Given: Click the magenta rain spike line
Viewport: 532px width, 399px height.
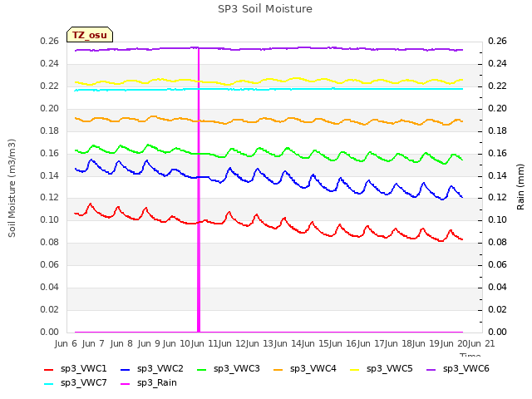Looking at the screenshot, I should (x=199, y=190).
